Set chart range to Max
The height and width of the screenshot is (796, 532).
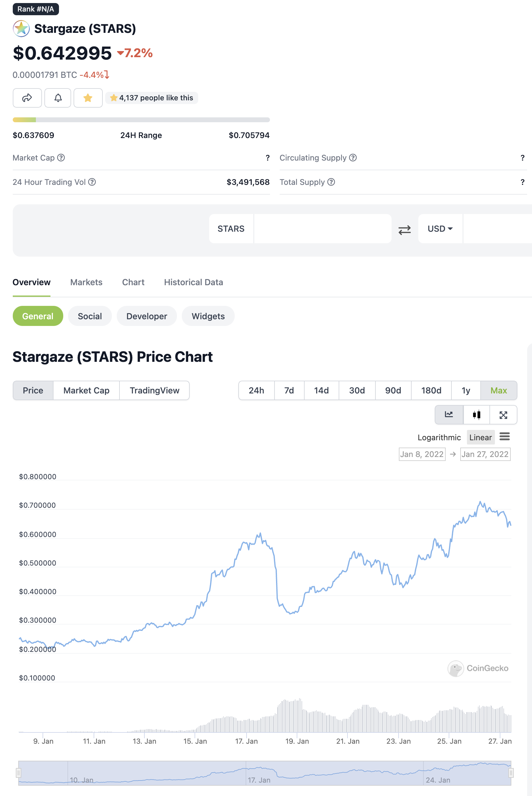[499, 390]
